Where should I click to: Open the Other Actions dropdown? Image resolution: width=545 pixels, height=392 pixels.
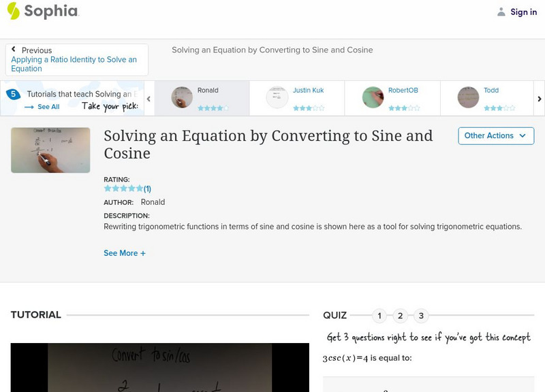[495, 136]
